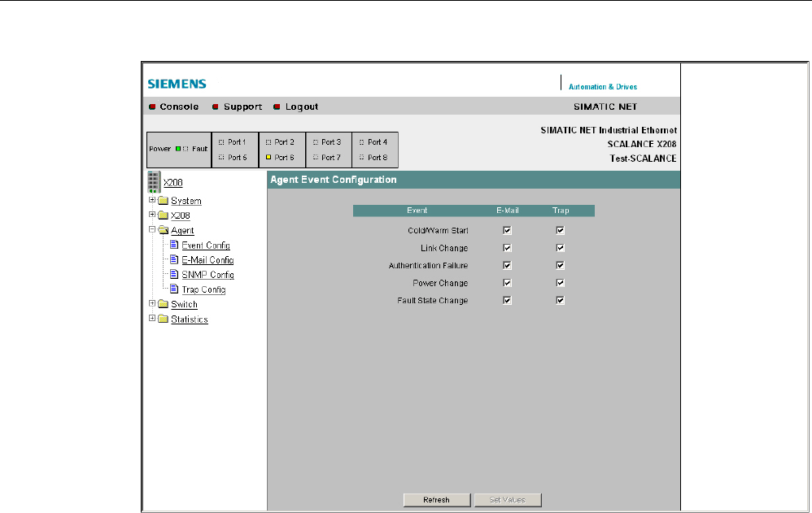This screenshot has height=513, width=812.
Task: Open the Switch tree link
Action: click(x=185, y=304)
